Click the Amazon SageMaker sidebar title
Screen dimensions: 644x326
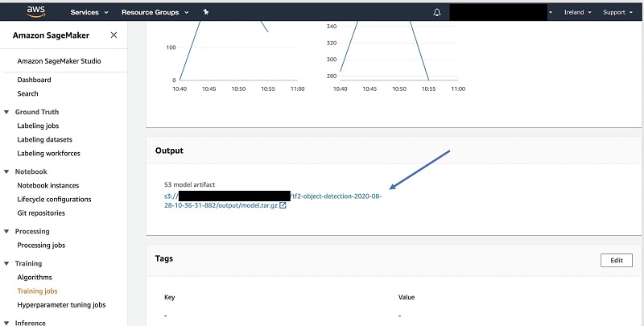pyautogui.click(x=51, y=35)
